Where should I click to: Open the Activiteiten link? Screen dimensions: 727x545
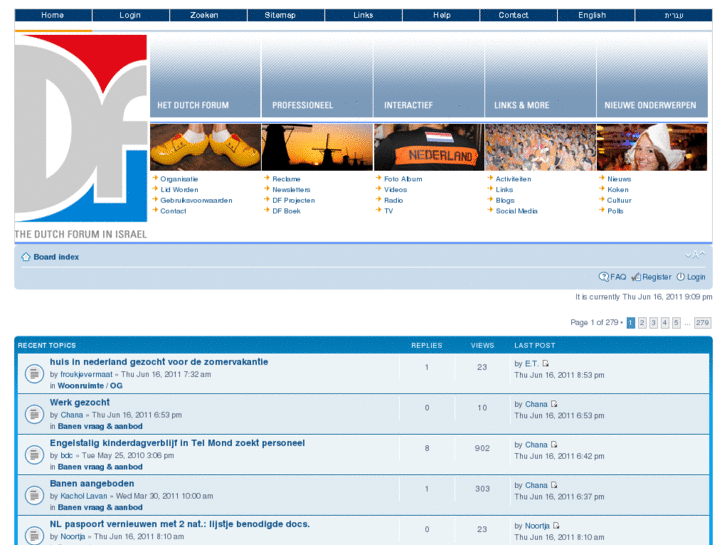point(513,179)
